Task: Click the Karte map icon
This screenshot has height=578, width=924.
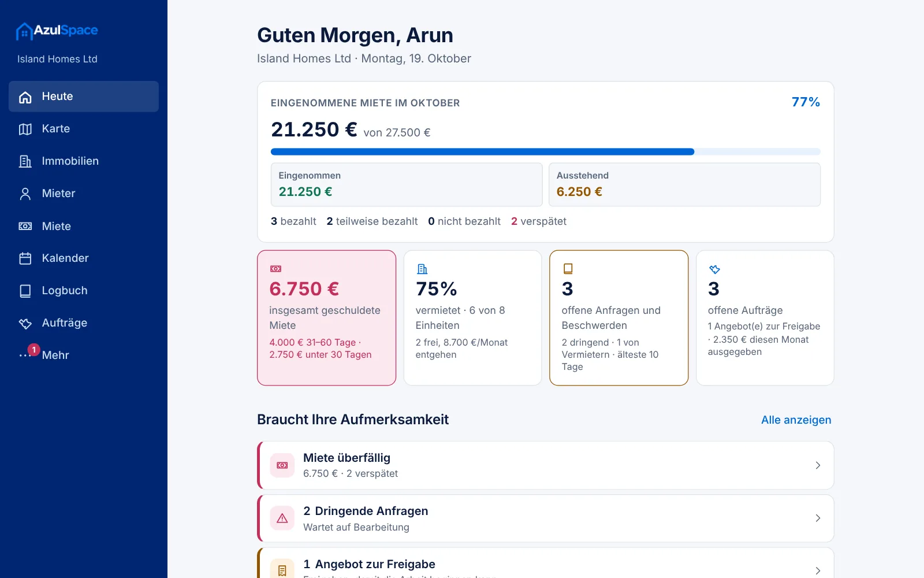Action: click(x=25, y=129)
